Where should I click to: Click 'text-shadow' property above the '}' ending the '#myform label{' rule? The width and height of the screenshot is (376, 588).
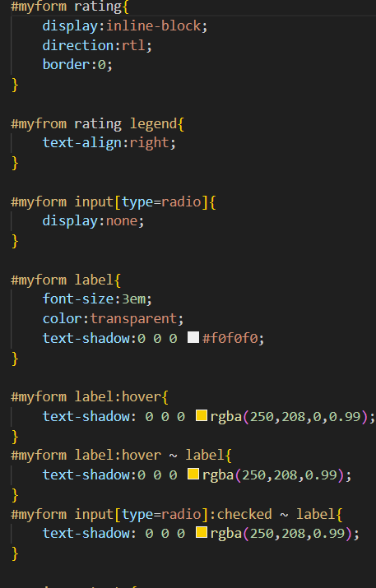(x=86, y=338)
